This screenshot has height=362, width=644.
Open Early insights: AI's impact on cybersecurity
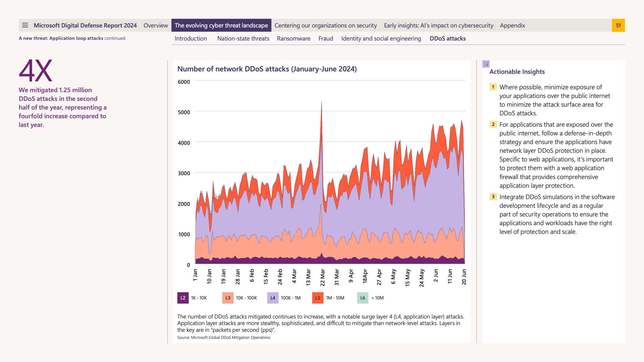pos(438,26)
